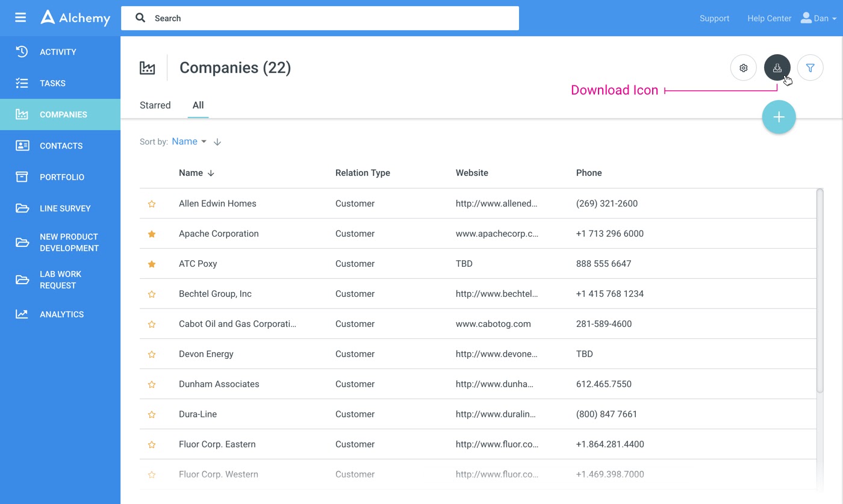This screenshot has height=504, width=843.
Task: Click the table vertical scrollbar
Action: (x=820, y=291)
